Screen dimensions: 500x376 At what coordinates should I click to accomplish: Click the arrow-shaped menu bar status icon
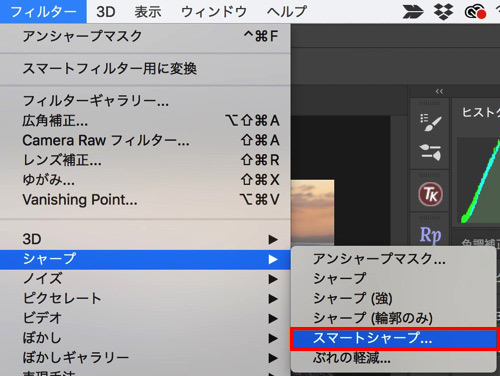pos(413,11)
